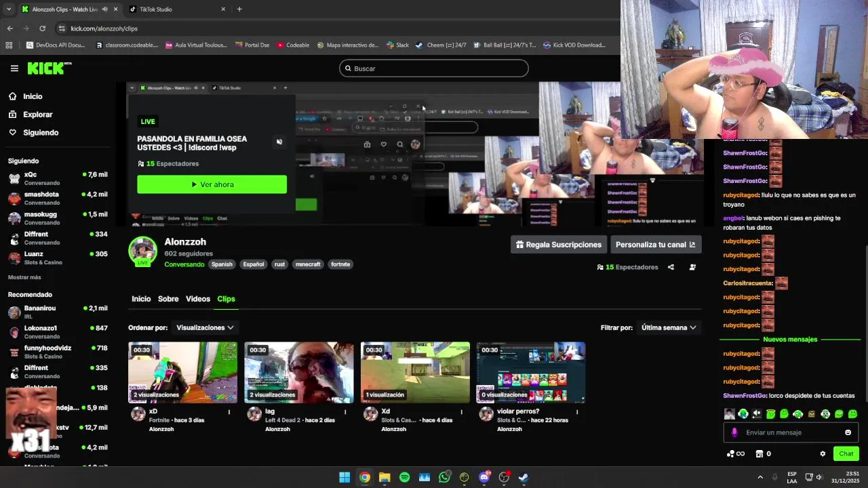Open a new browser tab

(x=239, y=9)
